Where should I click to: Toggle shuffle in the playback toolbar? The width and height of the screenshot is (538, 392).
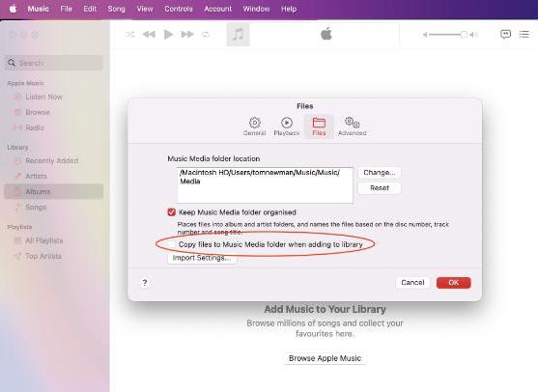(x=130, y=35)
